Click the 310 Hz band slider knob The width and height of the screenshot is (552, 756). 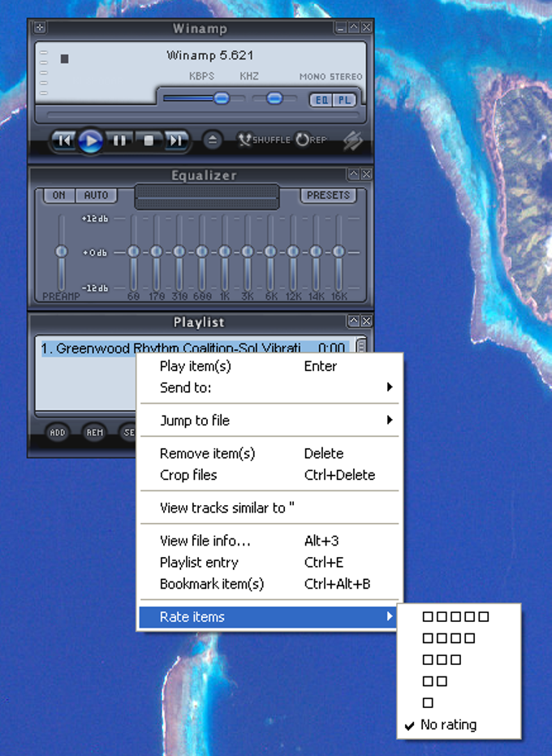[179, 251]
